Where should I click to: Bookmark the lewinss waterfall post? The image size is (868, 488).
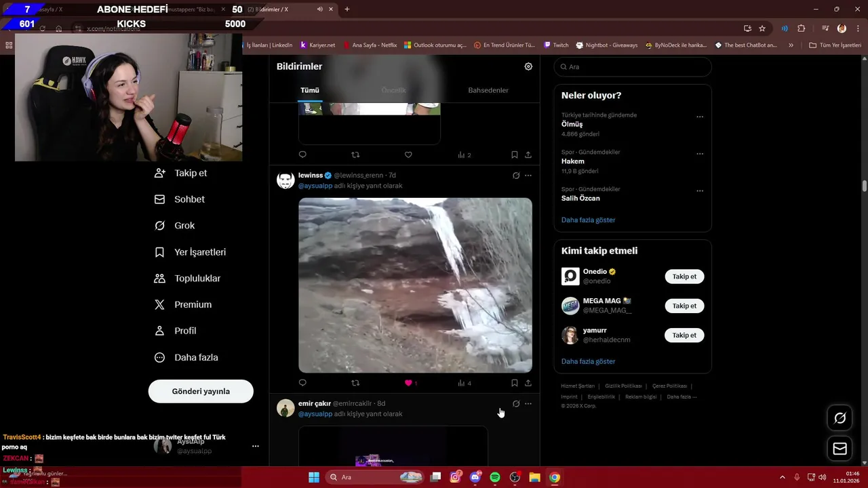pos(515,383)
